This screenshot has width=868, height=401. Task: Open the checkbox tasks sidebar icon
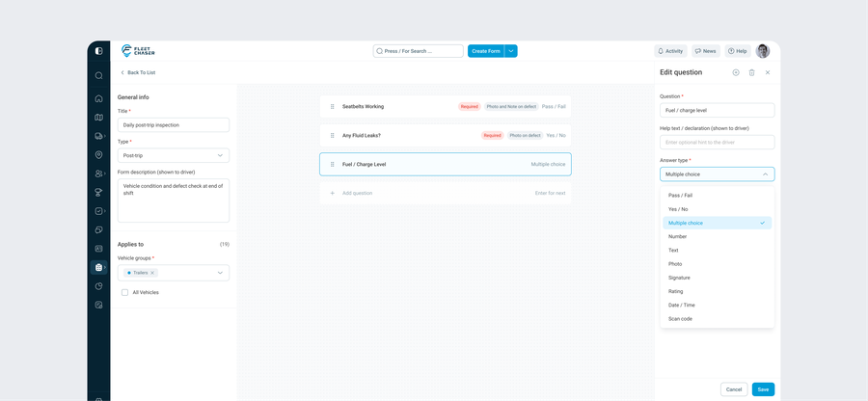[98, 211]
